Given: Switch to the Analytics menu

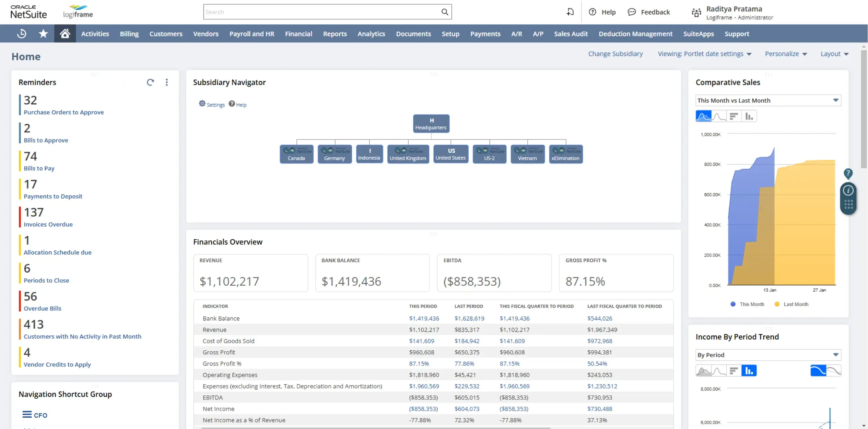Looking at the screenshot, I should [371, 34].
